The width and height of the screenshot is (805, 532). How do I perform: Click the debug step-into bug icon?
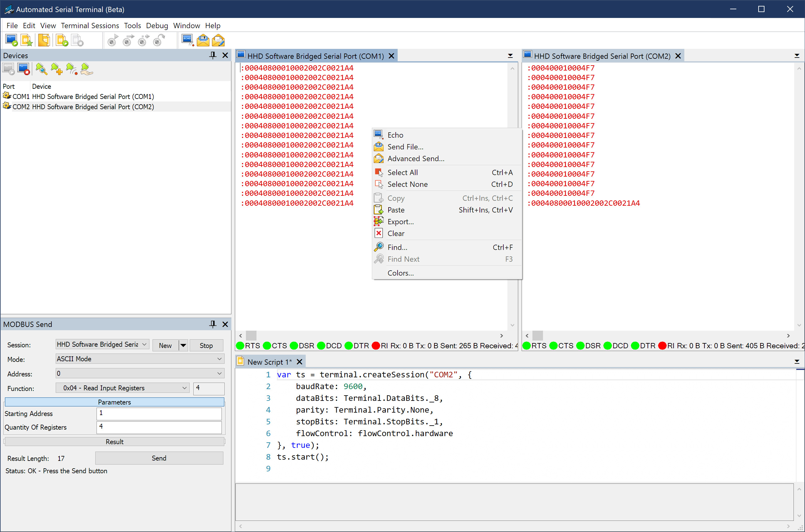click(x=128, y=41)
